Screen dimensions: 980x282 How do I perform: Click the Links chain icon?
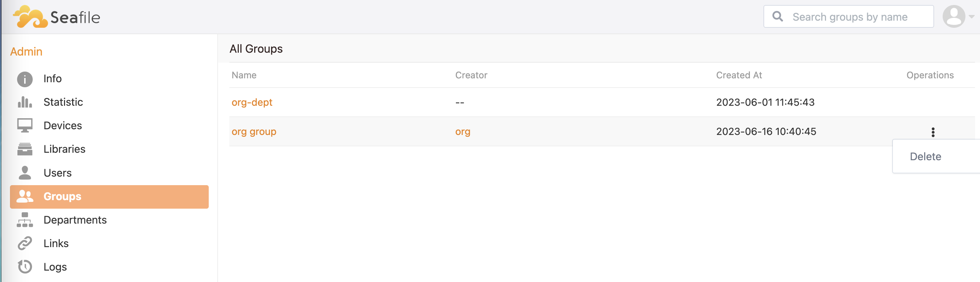click(x=25, y=243)
